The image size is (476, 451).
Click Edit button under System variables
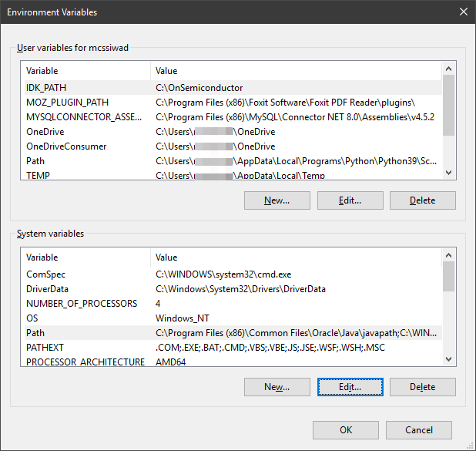(x=350, y=387)
